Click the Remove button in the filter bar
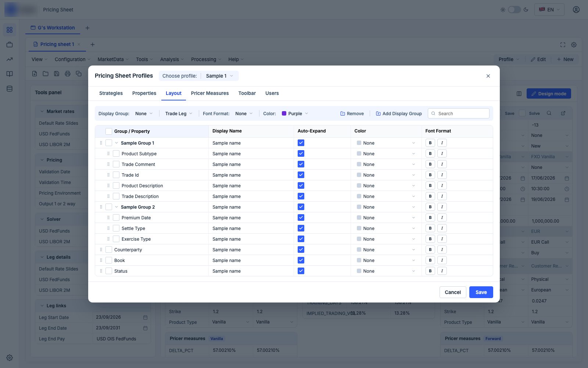This screenshot has height=368, width=588. [x=352, y=113]
